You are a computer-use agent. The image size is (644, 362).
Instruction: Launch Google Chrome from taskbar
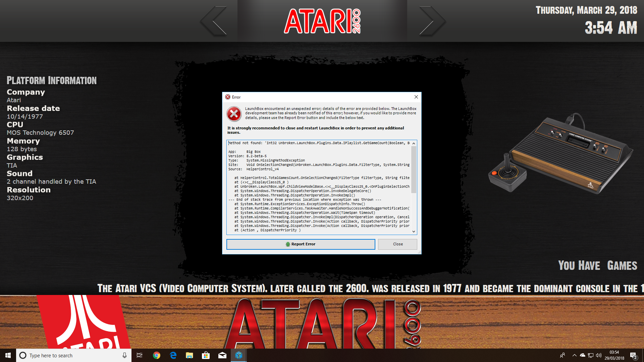pyautogui.click(x=157, y=355)
